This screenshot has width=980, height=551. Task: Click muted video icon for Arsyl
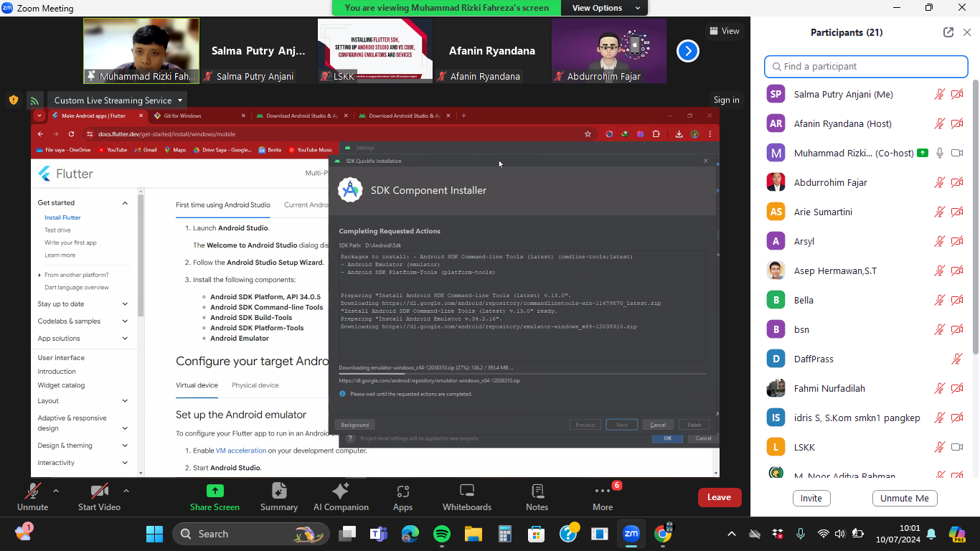(957, 241)
